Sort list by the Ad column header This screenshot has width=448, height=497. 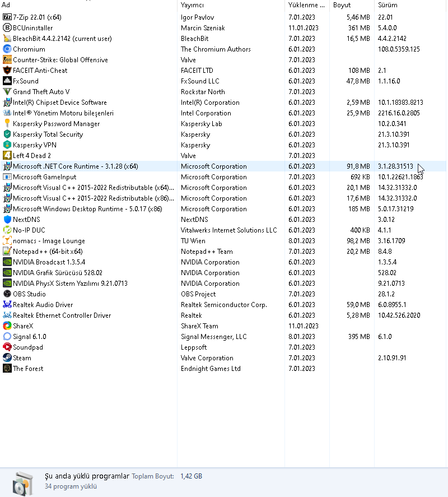88,4
